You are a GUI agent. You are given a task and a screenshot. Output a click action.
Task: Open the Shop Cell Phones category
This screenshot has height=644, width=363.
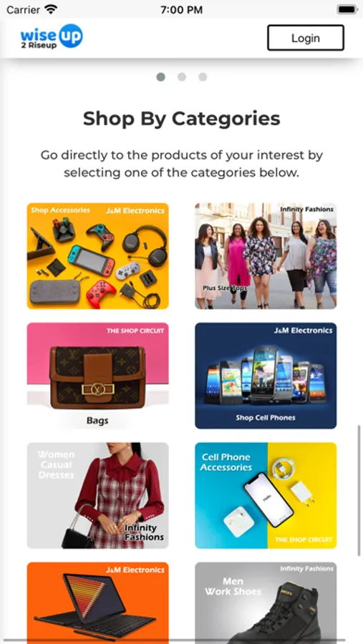(x=266, y=376)
